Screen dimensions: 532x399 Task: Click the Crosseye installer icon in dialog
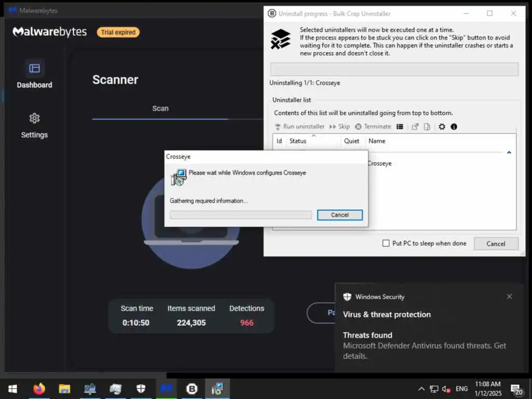(179, 178)
